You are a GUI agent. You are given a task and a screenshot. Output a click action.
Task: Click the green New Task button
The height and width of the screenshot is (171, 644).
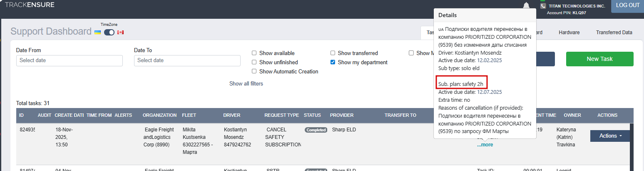pyautogui.click(x=599, y=59)
